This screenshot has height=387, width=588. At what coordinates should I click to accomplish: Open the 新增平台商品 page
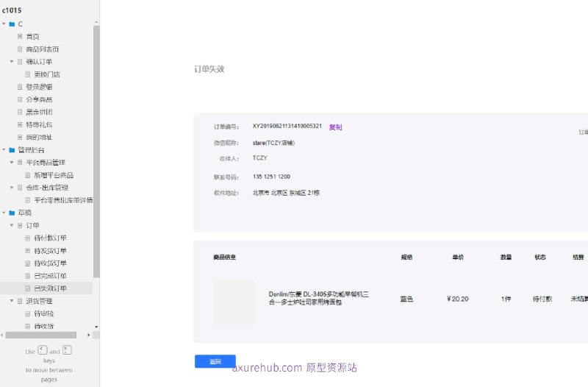[x=54, y=175]
